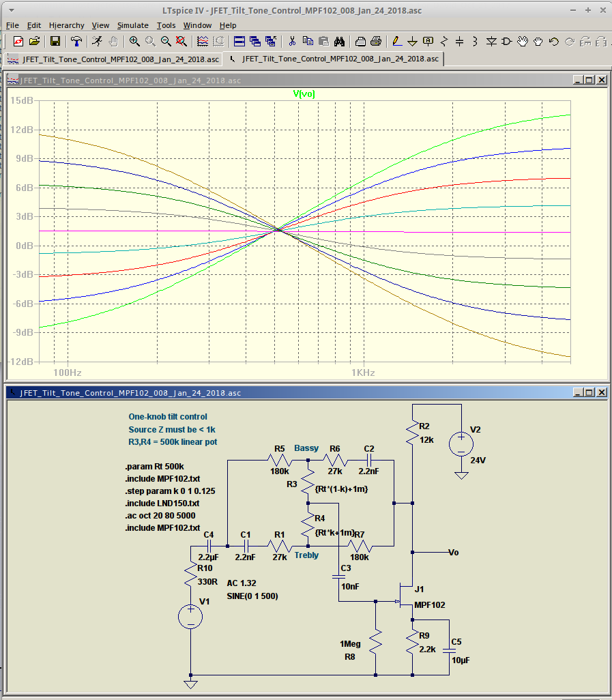Screen dimensions: 612x700
Task: Open the window menu arrow in title bar
Action: [11, 10]
